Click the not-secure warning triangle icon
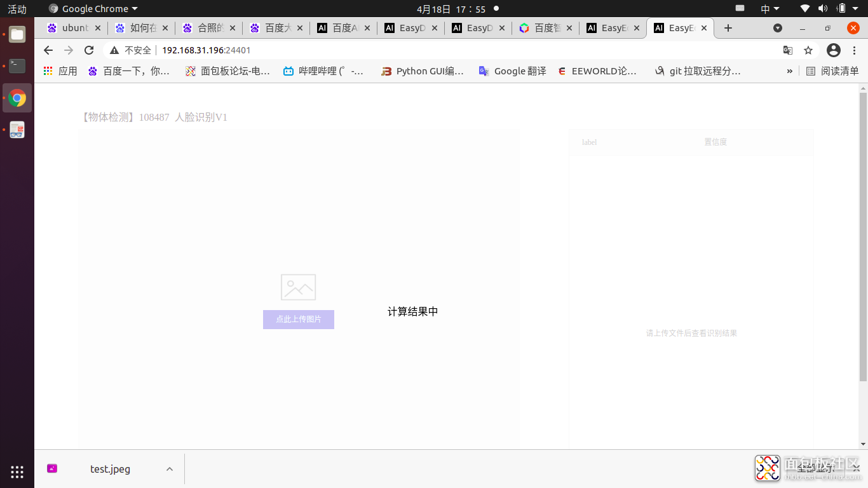The image size is (868, 488). (x=114, y=50)
